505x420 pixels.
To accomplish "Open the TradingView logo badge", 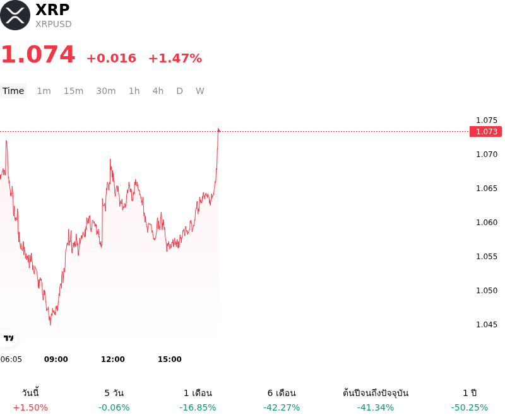I will tap(8, 338).
